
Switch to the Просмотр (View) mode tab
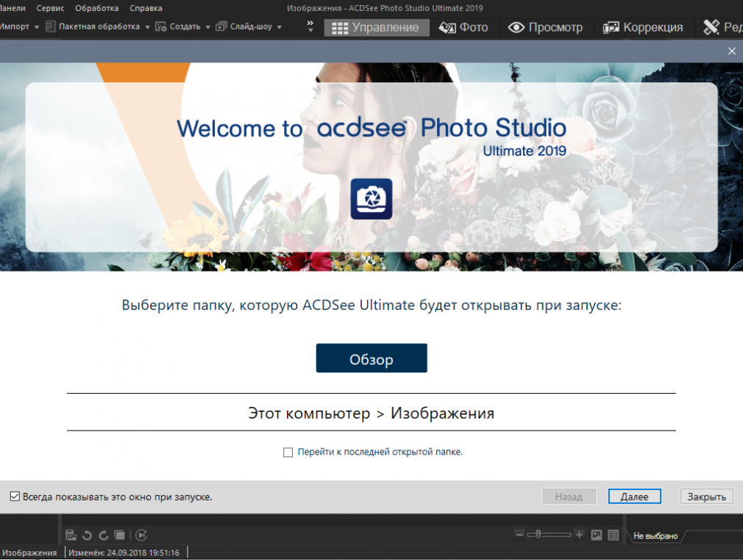(x=545, y=27)
